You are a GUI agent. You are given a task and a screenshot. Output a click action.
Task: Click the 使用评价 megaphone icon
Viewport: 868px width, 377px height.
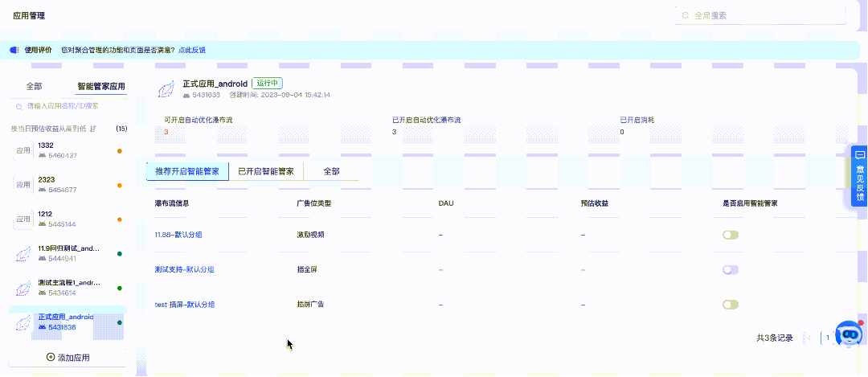tap(15, 50)
